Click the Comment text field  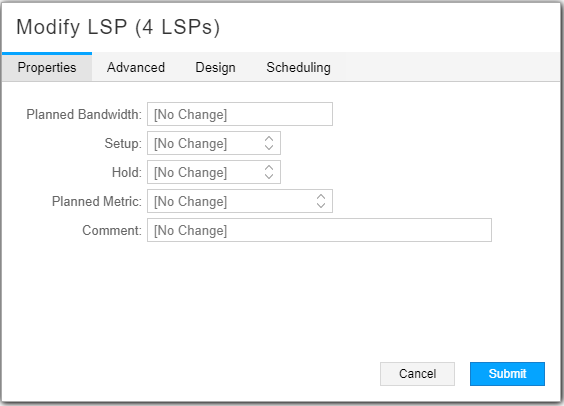tap(319, 230)
